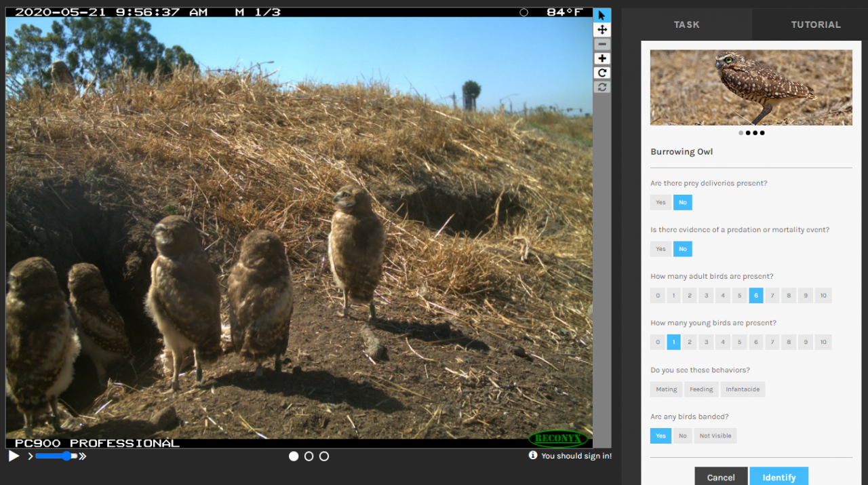Answer Yes for birds banded

(x=660, y=435)
